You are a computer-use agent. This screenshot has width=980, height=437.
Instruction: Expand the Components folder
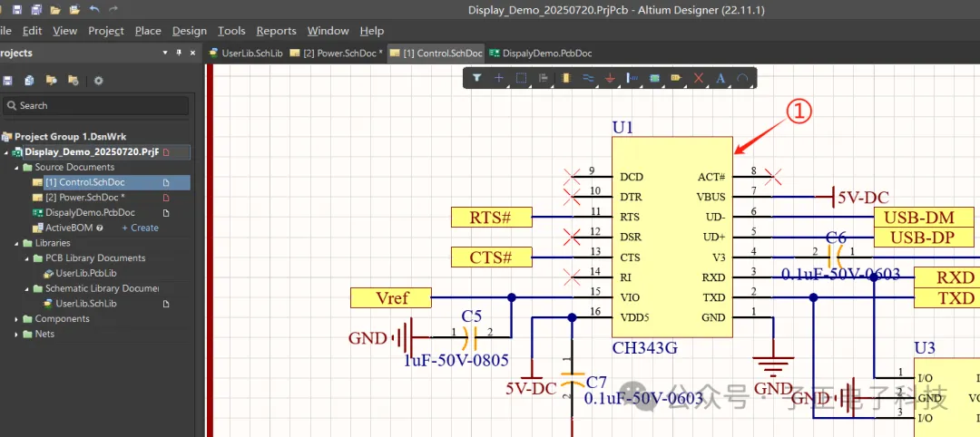coord(17,318)
